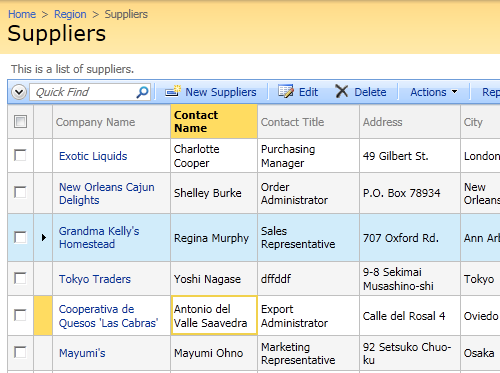Click the Export Administrator cell
500x373 pixels.
tap(308, 315)
